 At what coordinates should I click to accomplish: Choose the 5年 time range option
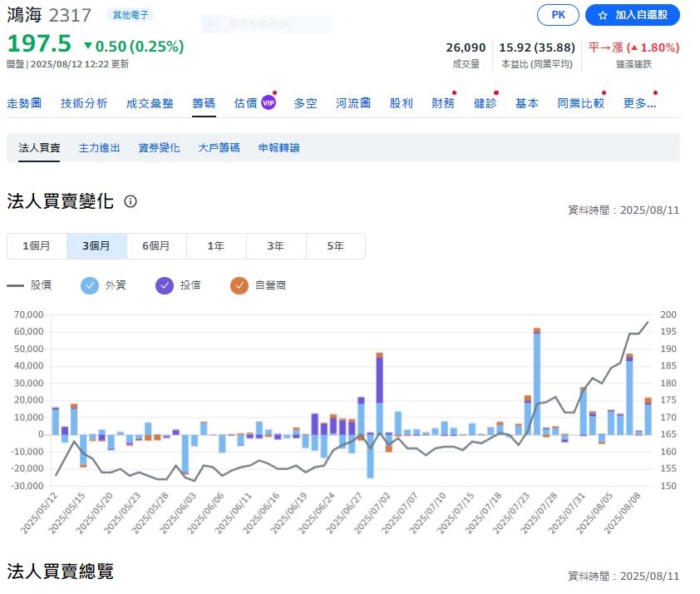tap(336, 246)
